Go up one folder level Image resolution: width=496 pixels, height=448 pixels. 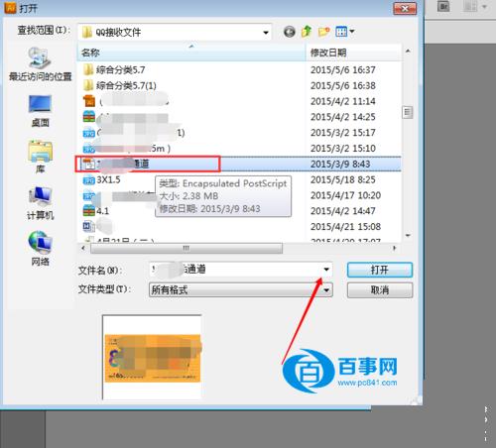point(307,32)
